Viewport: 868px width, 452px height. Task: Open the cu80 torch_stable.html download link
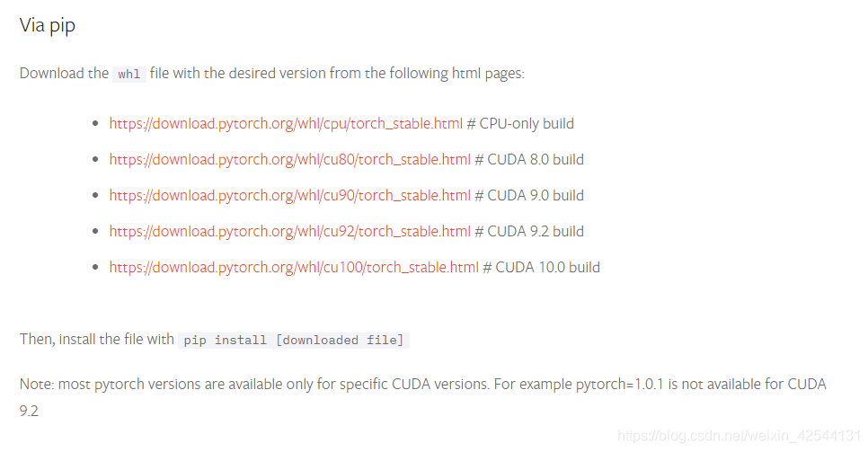pyautogui.click(x=289, y=160)
